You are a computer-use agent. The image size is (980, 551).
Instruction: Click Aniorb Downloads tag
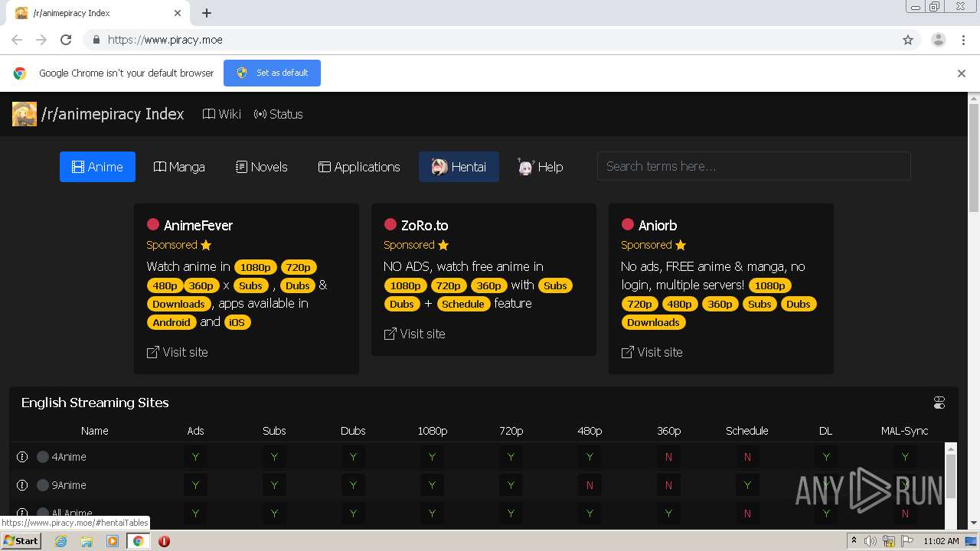[x=653, y=322]
